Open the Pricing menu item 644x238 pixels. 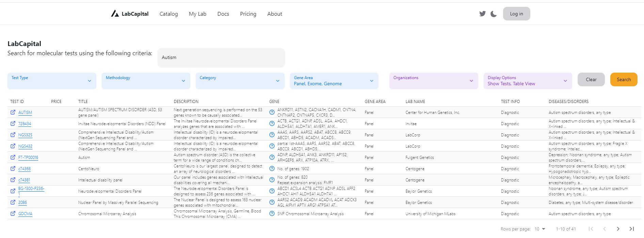click(x=248, y=14)
